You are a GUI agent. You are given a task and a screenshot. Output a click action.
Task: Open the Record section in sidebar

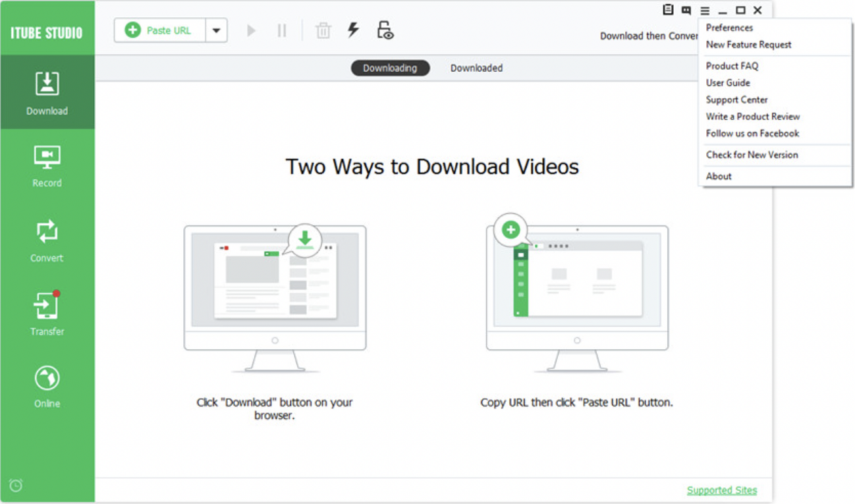point(47,165)
